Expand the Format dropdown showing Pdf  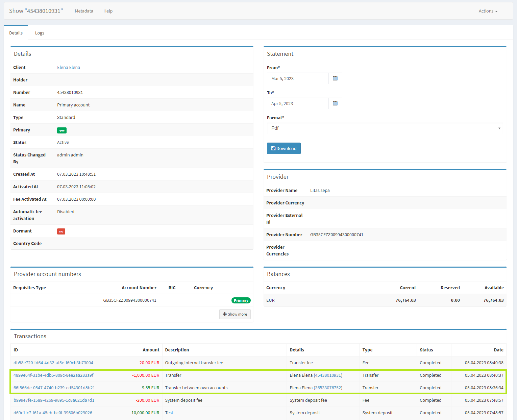(x=385, y=128)
